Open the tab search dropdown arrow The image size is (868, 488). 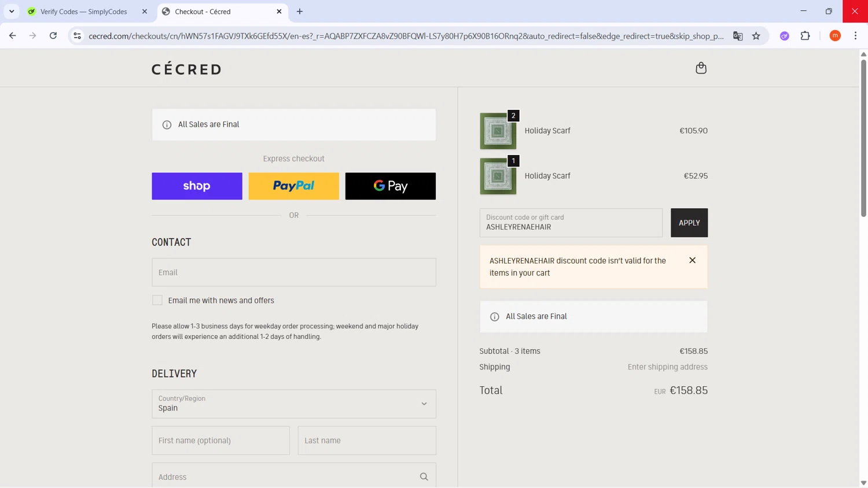click(x=12, y=12)
